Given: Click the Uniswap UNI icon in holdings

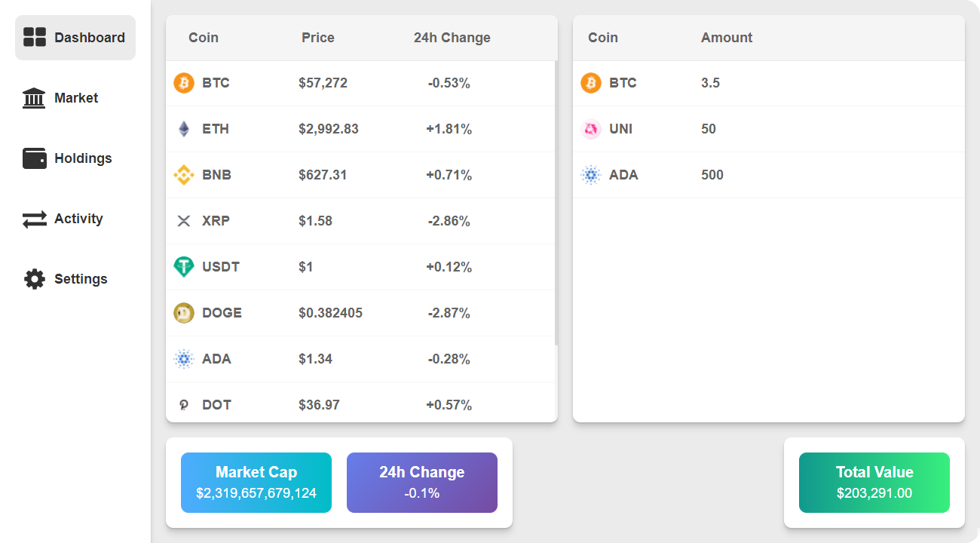Looking at the screenshot, I should click(x=591, y=129).
